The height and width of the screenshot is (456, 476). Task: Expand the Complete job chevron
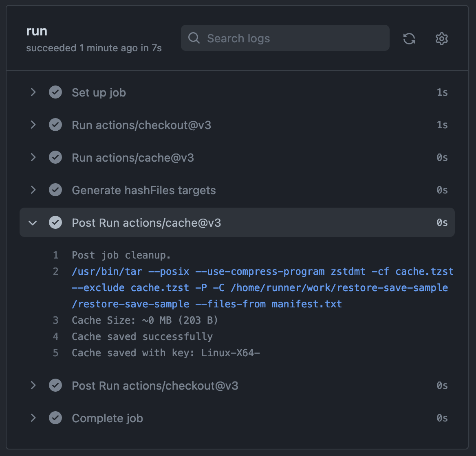[33, 418]
